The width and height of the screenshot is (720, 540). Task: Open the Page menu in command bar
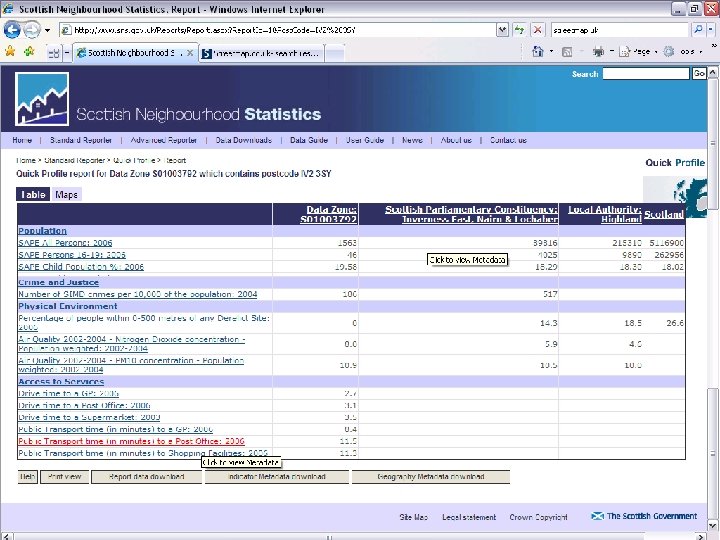point(638,52)
